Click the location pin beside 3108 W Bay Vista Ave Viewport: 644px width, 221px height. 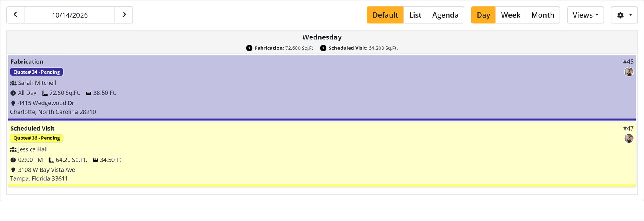[x=13, y=170]
